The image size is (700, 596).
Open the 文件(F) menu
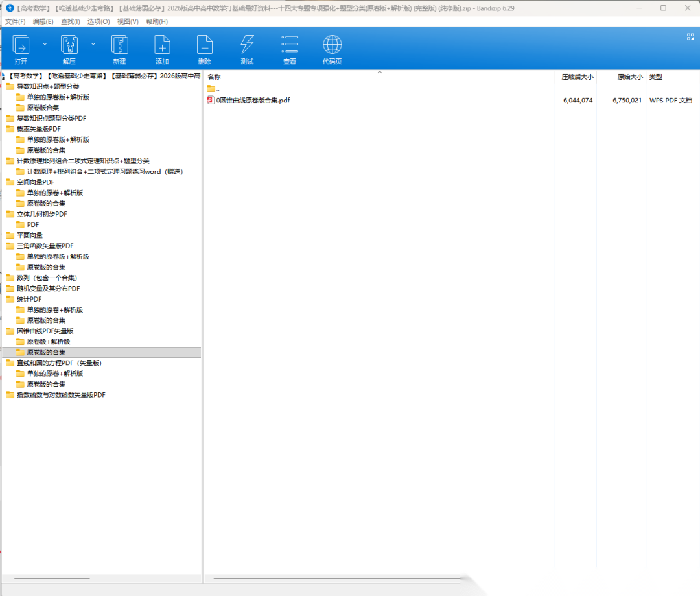pos(16,21)
